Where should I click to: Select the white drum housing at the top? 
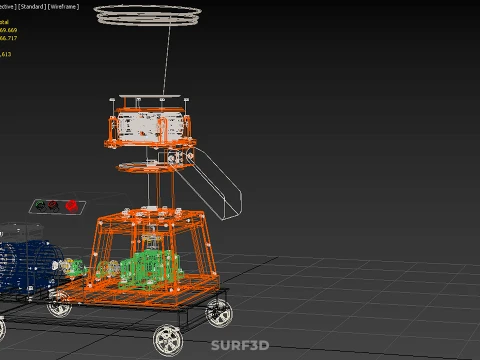pyautogui.click(x=150, y=127)
